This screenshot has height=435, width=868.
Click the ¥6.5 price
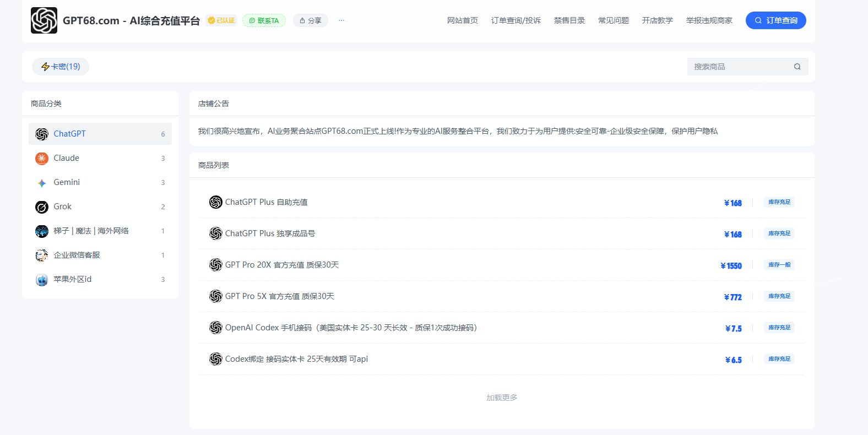click(x=733, y=360)
